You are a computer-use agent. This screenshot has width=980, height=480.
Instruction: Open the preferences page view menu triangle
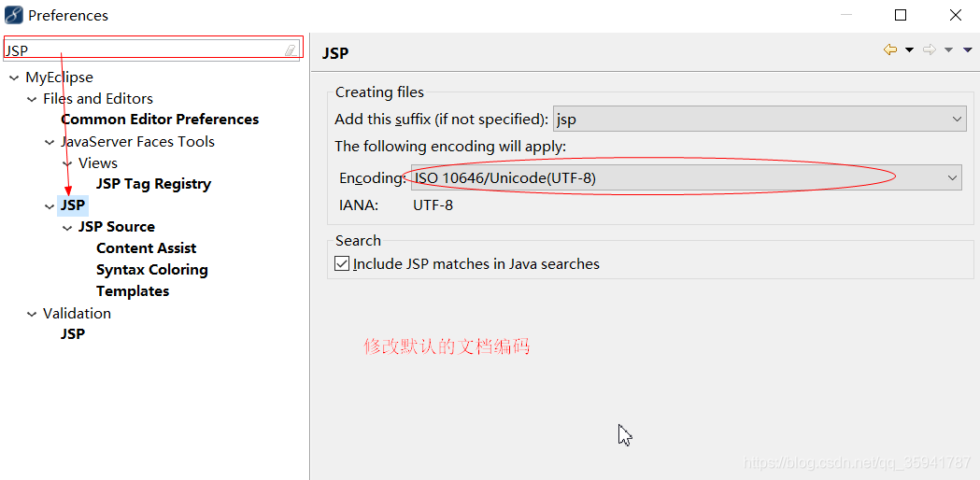(x=968, y=50)
